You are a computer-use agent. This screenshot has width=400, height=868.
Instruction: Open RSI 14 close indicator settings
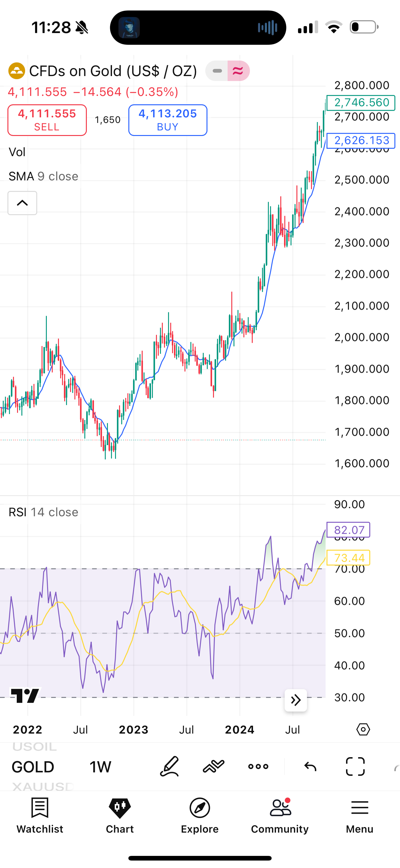tap(43, 512)
